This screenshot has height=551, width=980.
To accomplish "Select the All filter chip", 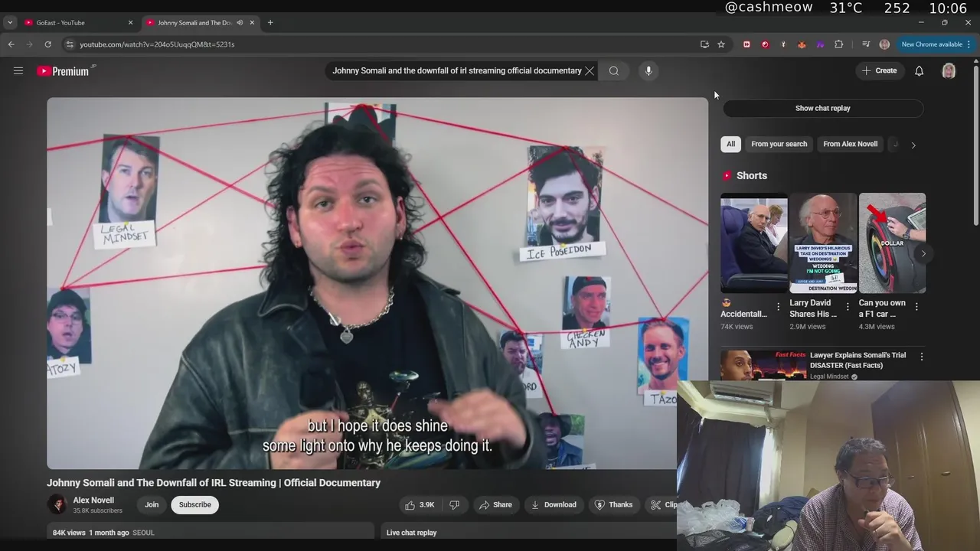I will [730, 144].
